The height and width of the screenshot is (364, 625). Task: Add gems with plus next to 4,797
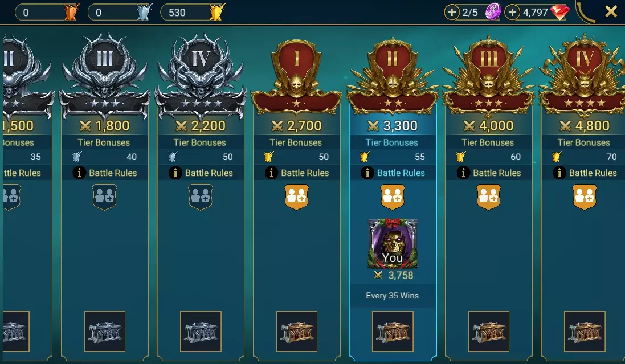pyautogui.click(x=512, y=13)
